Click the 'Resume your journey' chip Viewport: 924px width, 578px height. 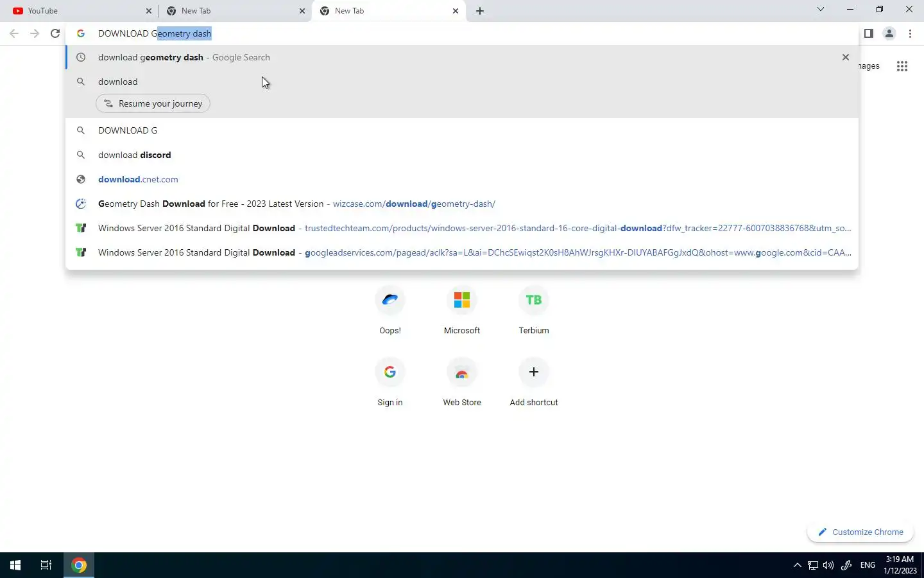tap(153, 103)
